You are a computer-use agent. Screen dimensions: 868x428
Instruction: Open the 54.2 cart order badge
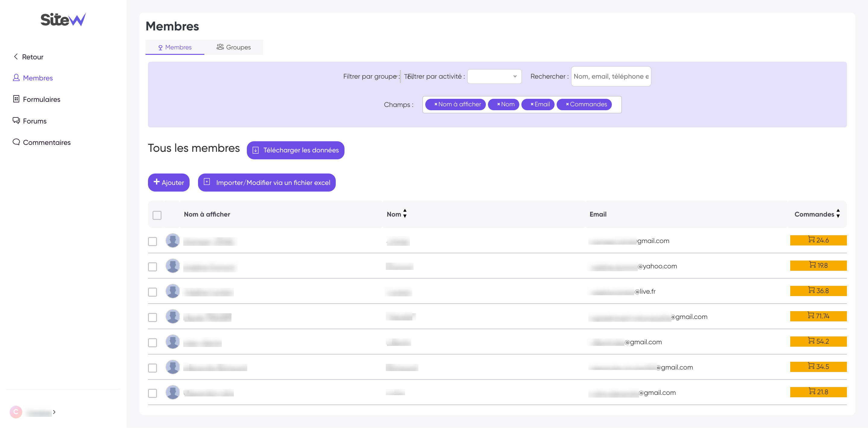[x=818, y=341]
